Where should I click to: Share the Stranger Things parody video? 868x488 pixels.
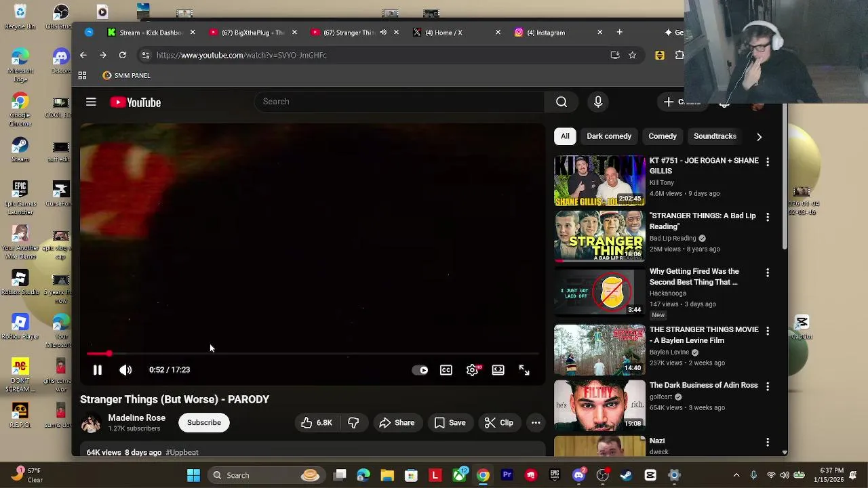click(397, 423)
